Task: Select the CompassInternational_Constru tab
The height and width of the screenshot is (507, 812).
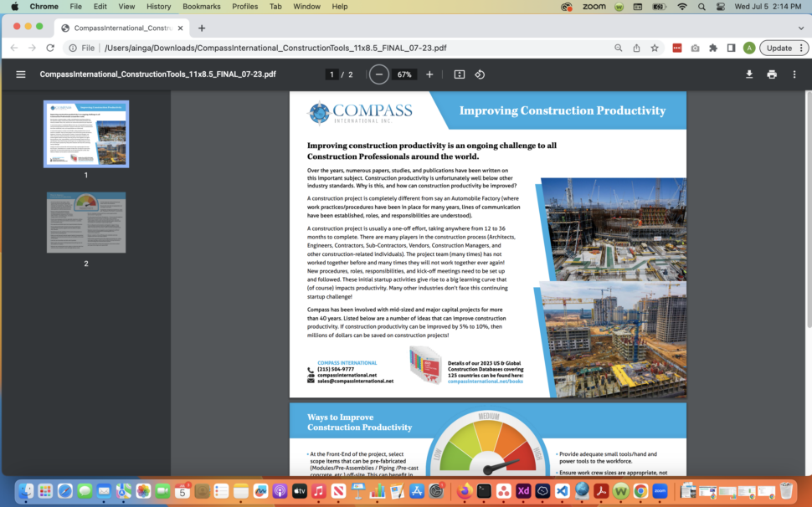Action: tap(122, 28)
